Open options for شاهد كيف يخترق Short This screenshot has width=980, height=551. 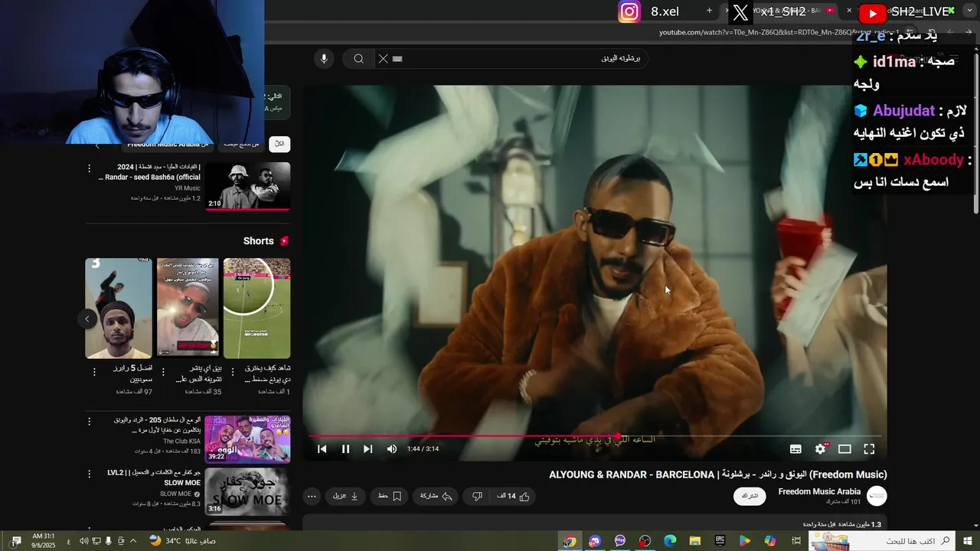[232, 372]
